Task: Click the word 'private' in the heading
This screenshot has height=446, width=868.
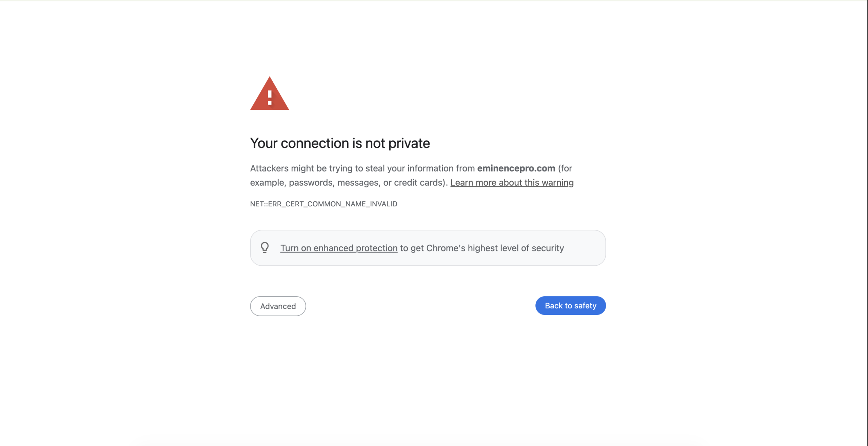Action: tap(409, 143)
